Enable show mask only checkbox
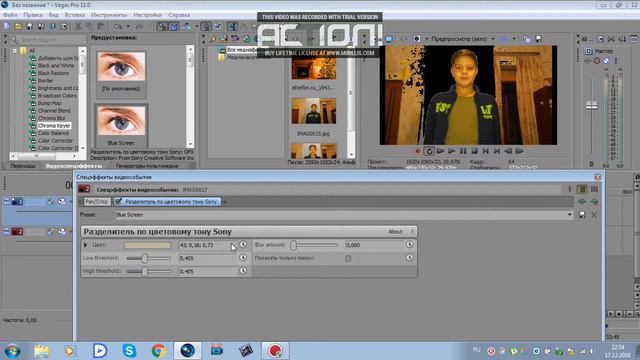 [x=348, y=258]
